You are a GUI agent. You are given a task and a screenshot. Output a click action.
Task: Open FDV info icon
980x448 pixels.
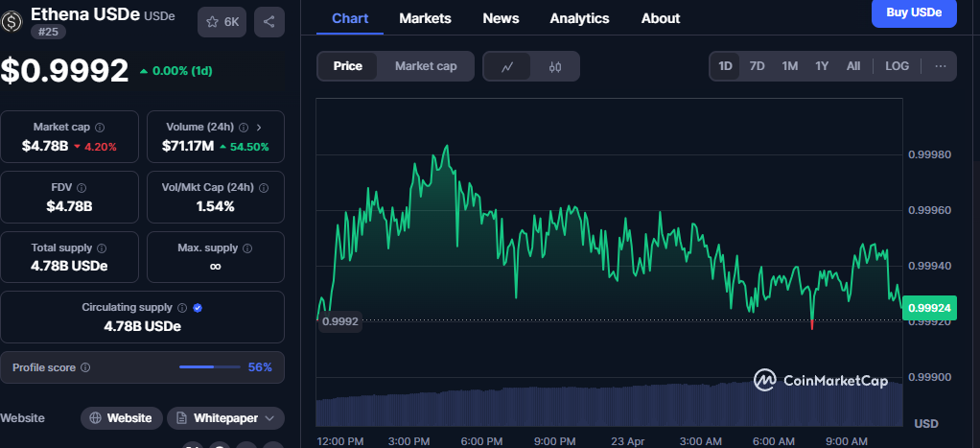pos(82,188)
